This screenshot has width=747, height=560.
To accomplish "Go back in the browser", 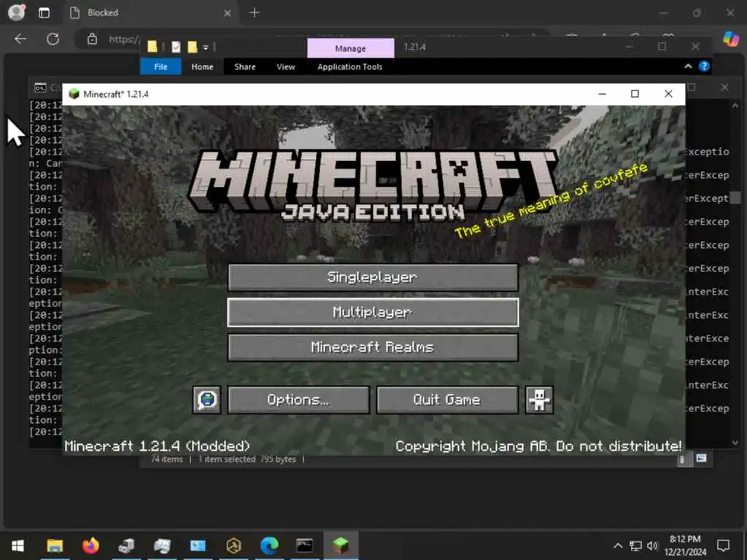I will tap(20, 39).
